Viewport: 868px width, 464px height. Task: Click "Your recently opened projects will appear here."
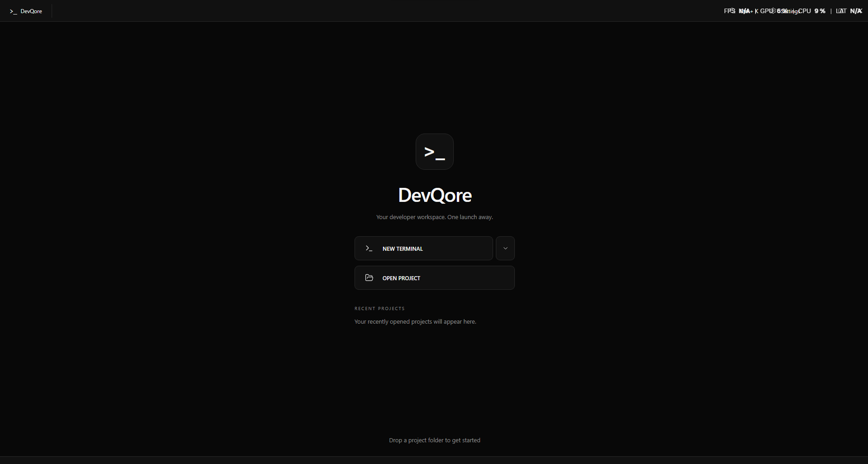415,321
